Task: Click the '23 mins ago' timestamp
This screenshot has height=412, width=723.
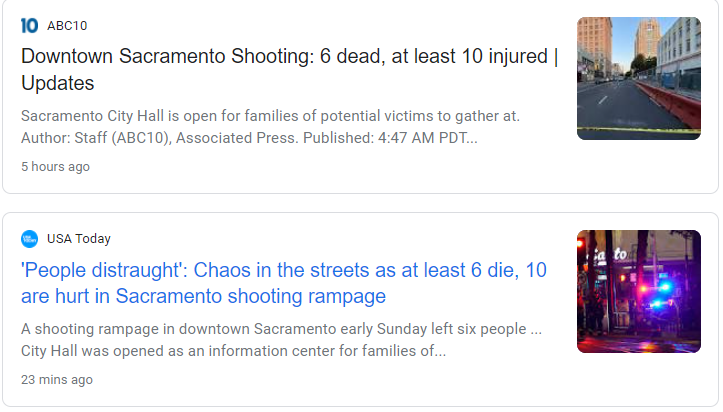Action: (57, 380)
